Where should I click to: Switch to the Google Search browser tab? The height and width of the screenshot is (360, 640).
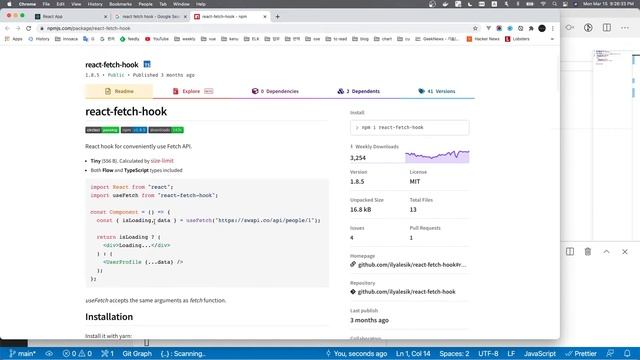pos(150,17)
